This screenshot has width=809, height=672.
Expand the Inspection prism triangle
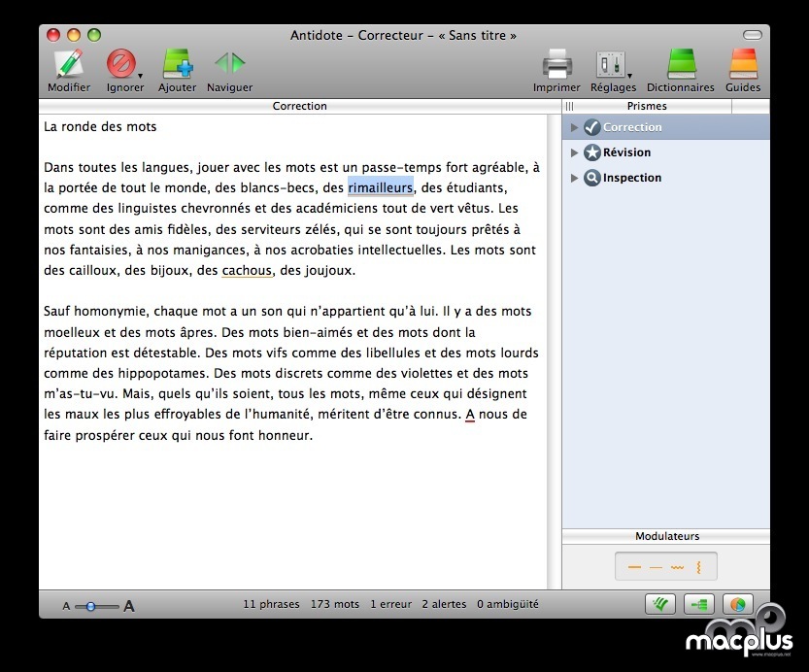[x=574, y=178]
